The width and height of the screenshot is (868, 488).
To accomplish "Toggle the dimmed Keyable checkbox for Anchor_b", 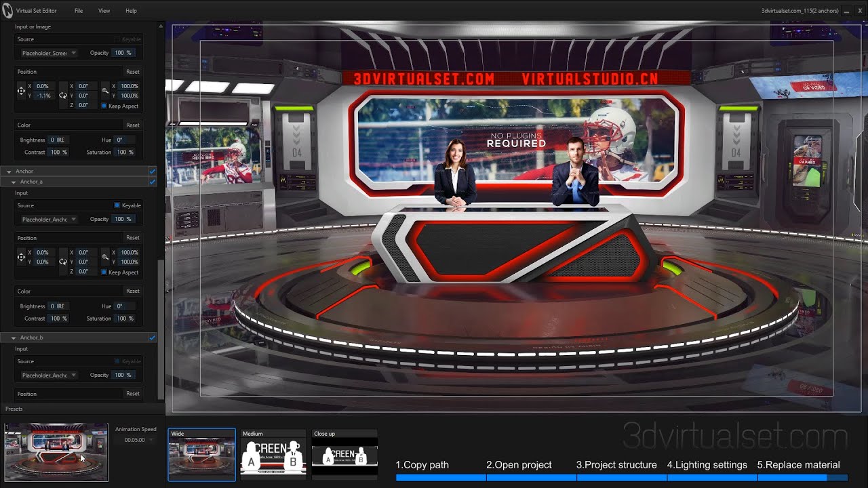I will 117,361.
